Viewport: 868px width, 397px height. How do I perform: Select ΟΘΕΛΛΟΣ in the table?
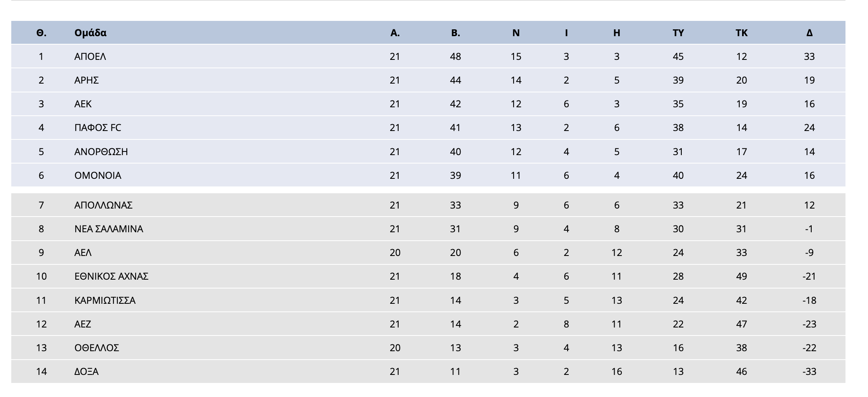point(97,348)
